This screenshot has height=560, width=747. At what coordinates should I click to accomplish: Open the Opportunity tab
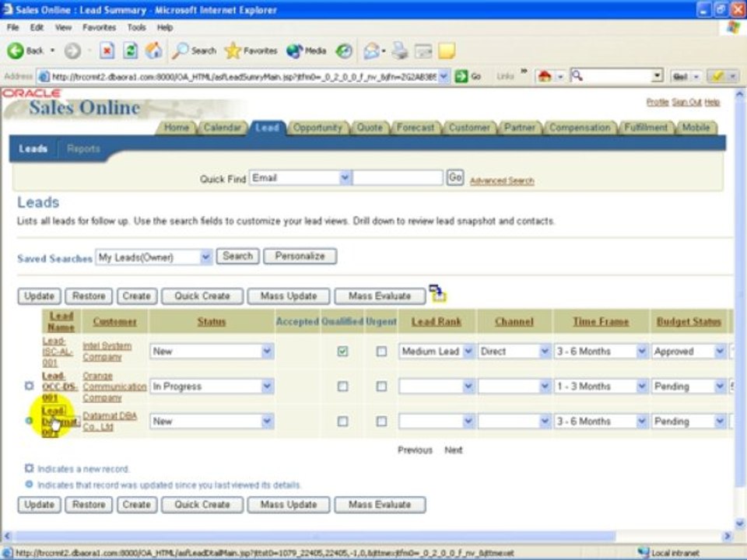[317, 128]
